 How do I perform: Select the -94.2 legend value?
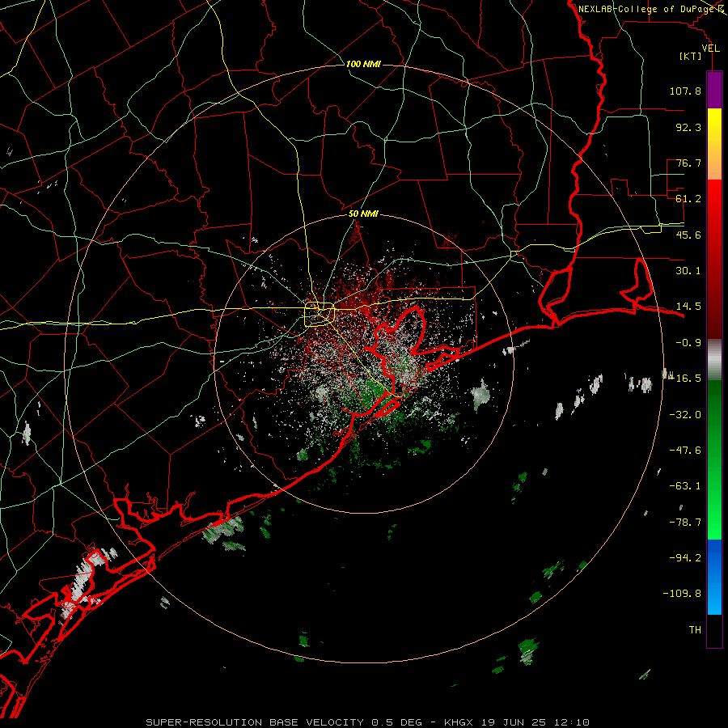685,558
